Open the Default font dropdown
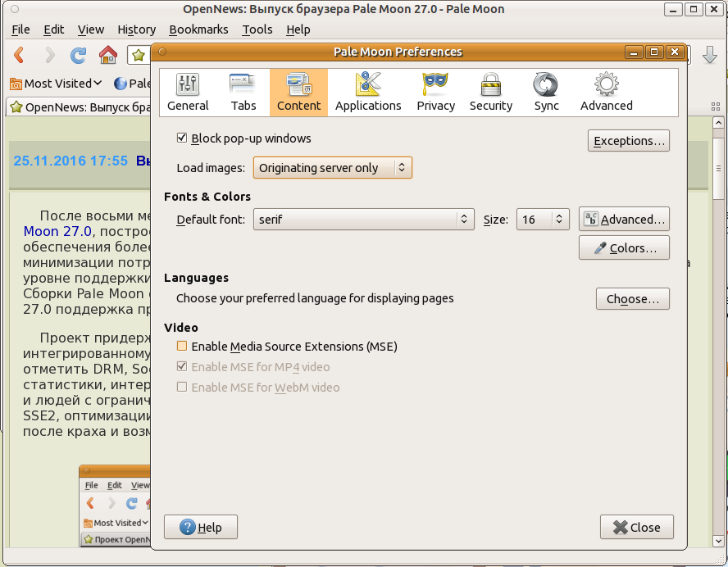The width and height of the screenshot is (728, 567). (363, 220)
